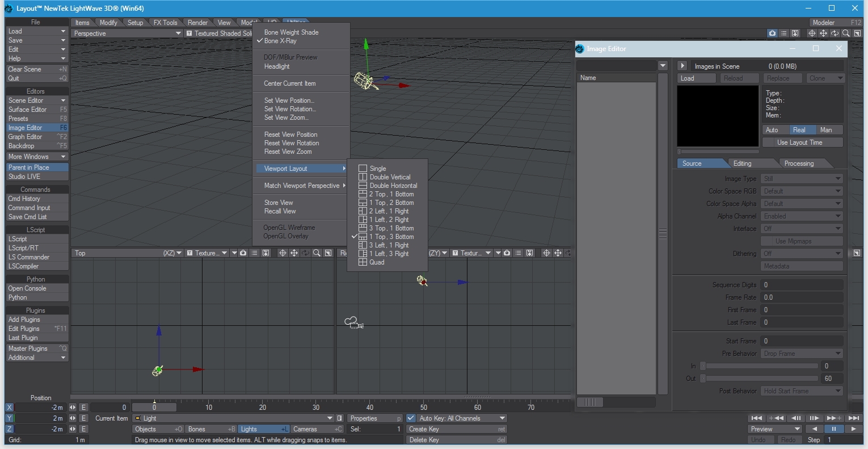Open the Auto Key: All Channels dropdown
868x449 pixels.
(462, 418)
